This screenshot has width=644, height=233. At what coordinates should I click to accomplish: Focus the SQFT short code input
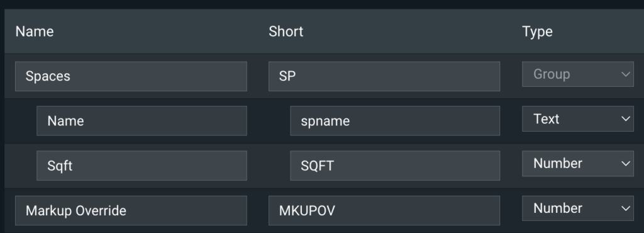coord(395,166)
